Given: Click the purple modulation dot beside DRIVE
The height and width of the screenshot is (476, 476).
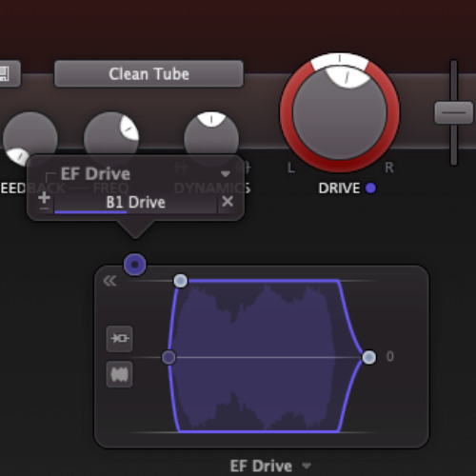Looking at the screenshot, I should [x=370, y=188].
